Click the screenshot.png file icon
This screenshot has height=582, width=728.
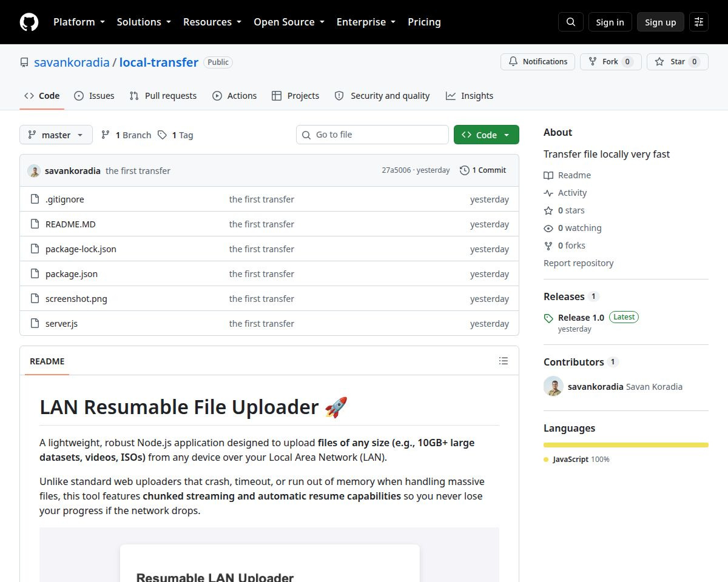point(35,298)
